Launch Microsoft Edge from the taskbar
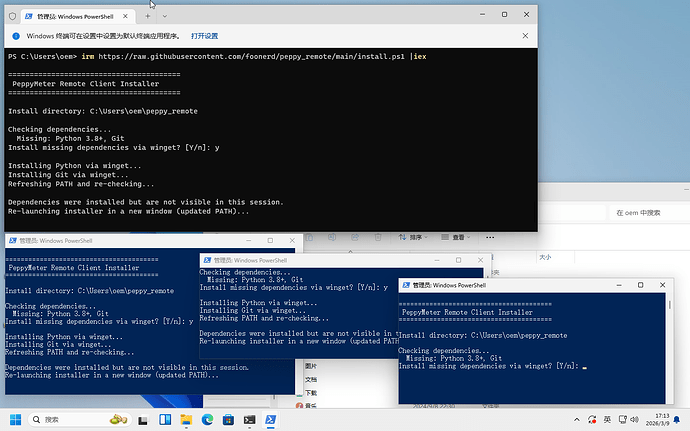Screen dimensions: 690x431 [x=208, y=419]
